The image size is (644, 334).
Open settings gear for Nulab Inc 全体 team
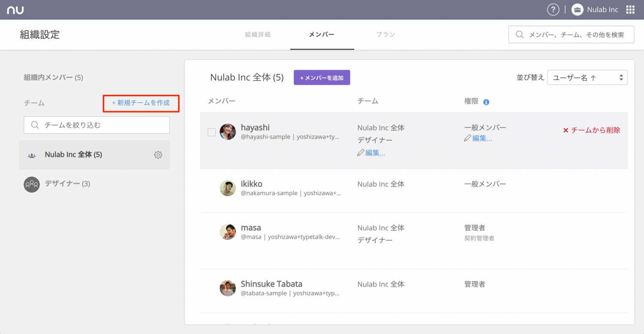(158, 155)
